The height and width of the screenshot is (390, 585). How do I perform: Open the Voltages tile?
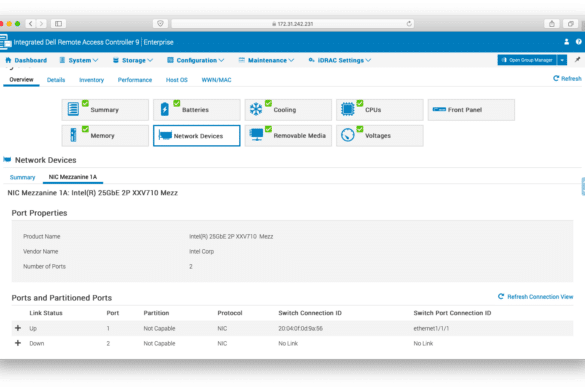pos(379,135)
